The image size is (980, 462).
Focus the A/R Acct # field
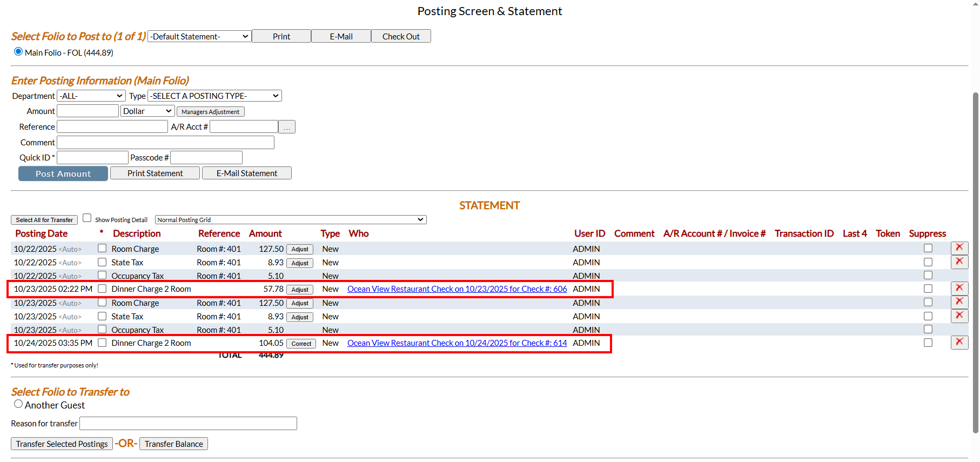[x=244, y=126]
